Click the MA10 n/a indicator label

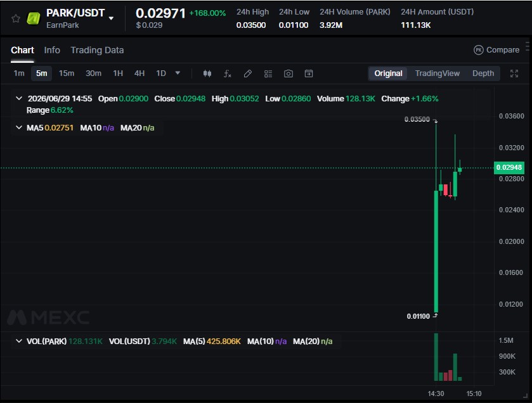tap(97, 128)
